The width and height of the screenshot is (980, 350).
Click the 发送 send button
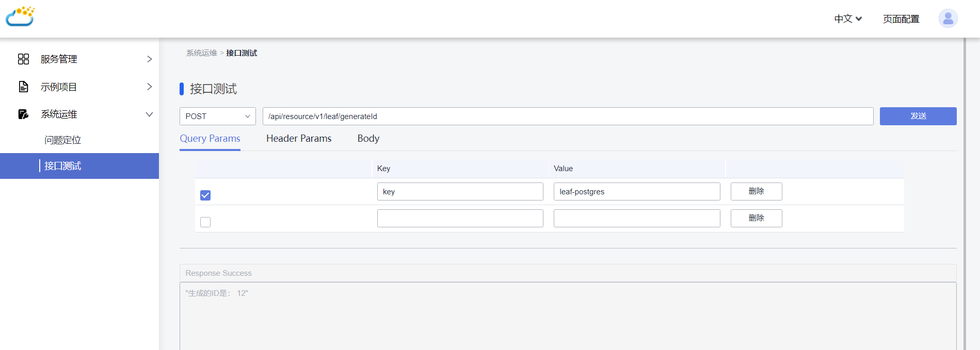918,116
